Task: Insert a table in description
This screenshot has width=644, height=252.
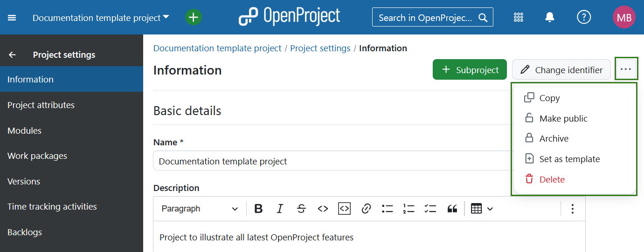Action: 476,209
